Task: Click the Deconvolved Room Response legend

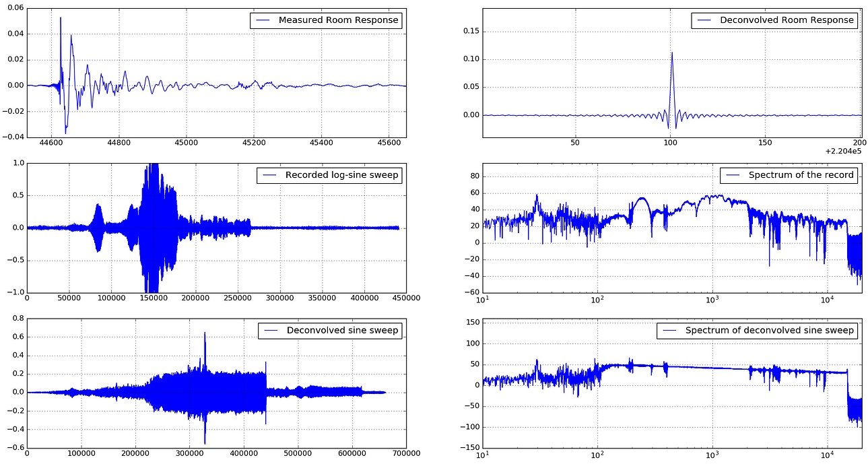Action: click(x=774, y=20)
